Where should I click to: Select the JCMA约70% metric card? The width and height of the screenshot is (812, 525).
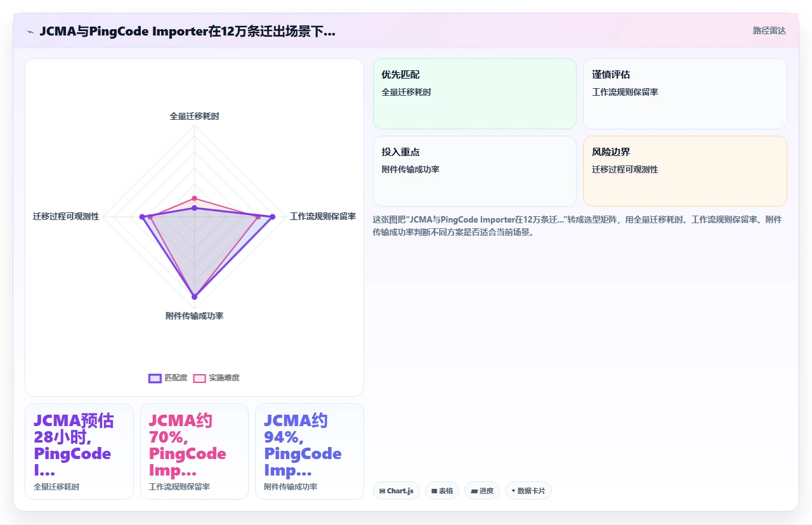tap(194, 451)
